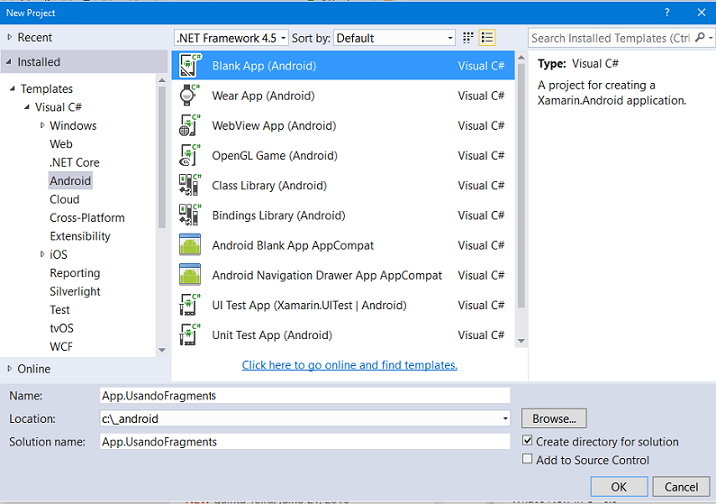Select the Reporting category
The width and height of the screenshot is (716, 504).
point(75,273)
